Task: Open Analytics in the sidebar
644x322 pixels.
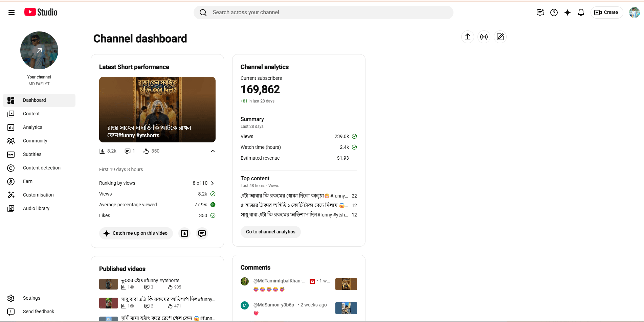Action: (x=39, y=128)
